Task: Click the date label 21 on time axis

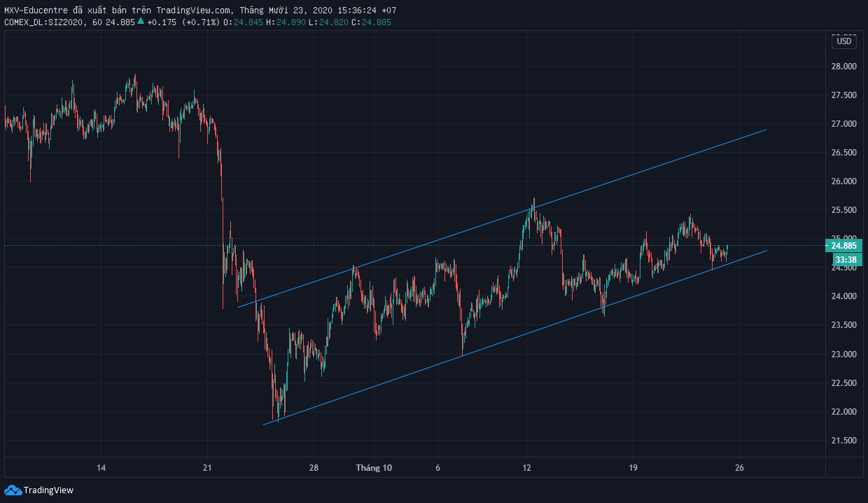Action: 207,468
